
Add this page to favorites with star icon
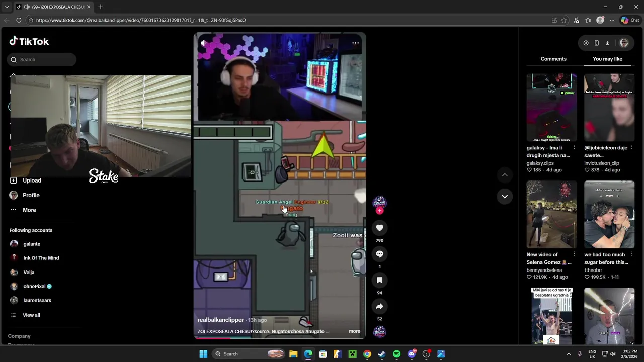(x=564, y=20)
